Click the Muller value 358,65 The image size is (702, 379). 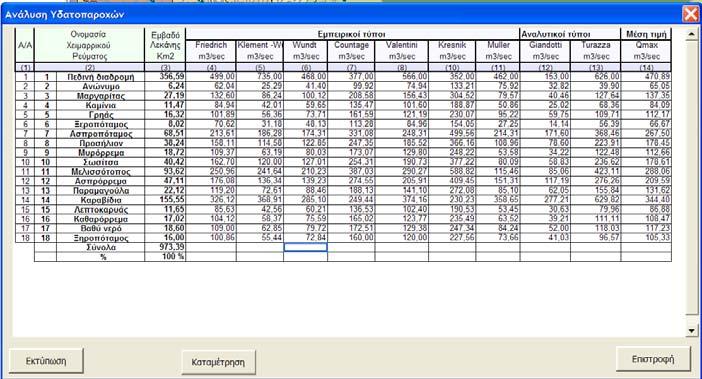click(x=506, y=200)
